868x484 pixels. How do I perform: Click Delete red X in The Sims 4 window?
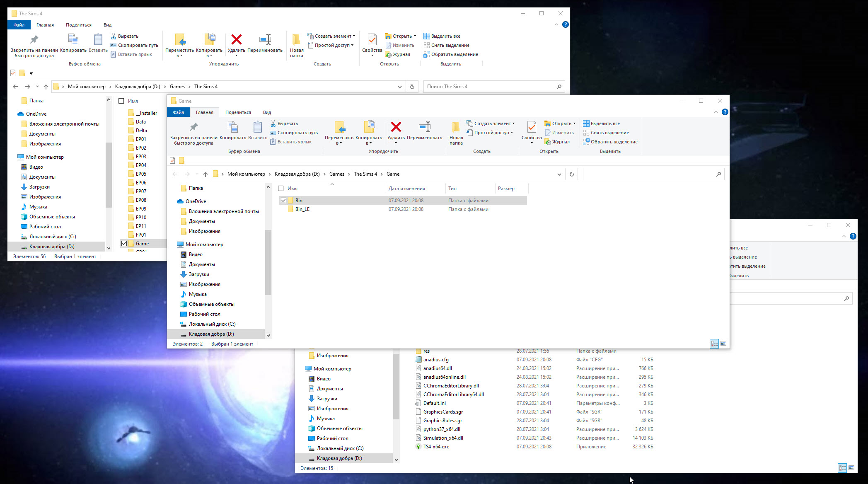coord(237,39)
